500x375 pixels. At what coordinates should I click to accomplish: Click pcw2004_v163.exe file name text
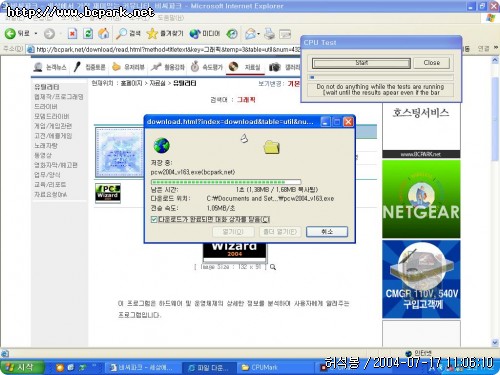tap(193, 172)
